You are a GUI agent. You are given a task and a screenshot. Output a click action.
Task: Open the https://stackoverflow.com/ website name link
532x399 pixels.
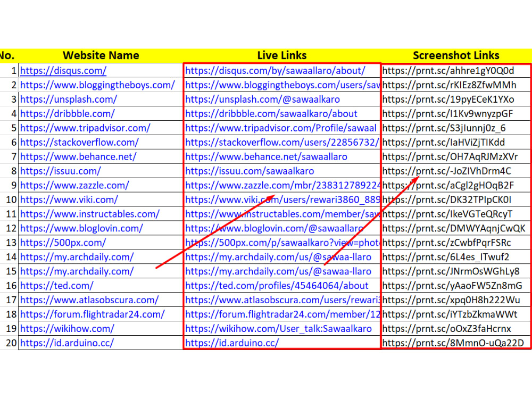tap(79, 142)
